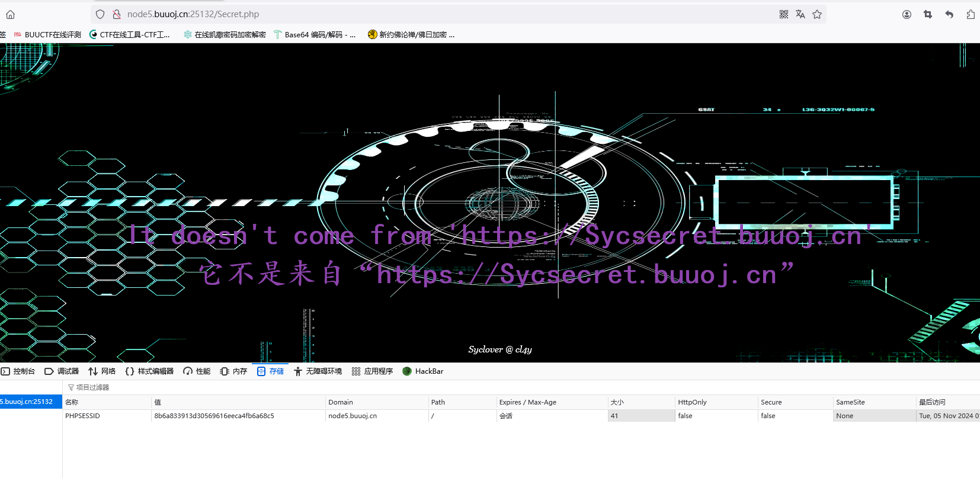Click the Tue, 05 Nov 2024 last-accessed cell

(x=948, y=416)
